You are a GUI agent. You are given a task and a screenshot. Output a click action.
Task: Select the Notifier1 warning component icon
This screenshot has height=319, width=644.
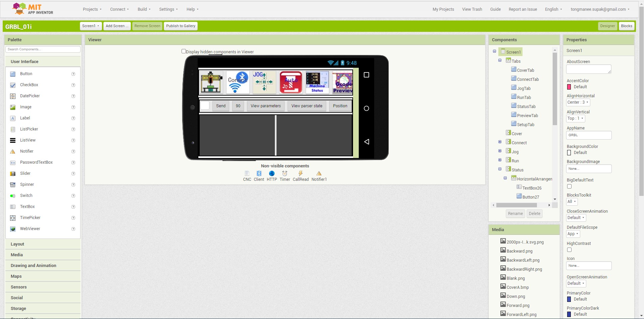[319, 173]
